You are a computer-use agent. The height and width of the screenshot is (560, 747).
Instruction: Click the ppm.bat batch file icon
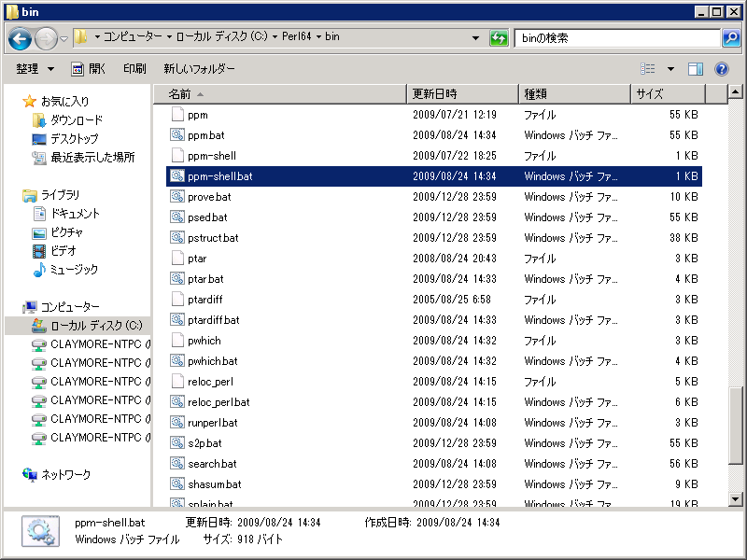[177, 134]
